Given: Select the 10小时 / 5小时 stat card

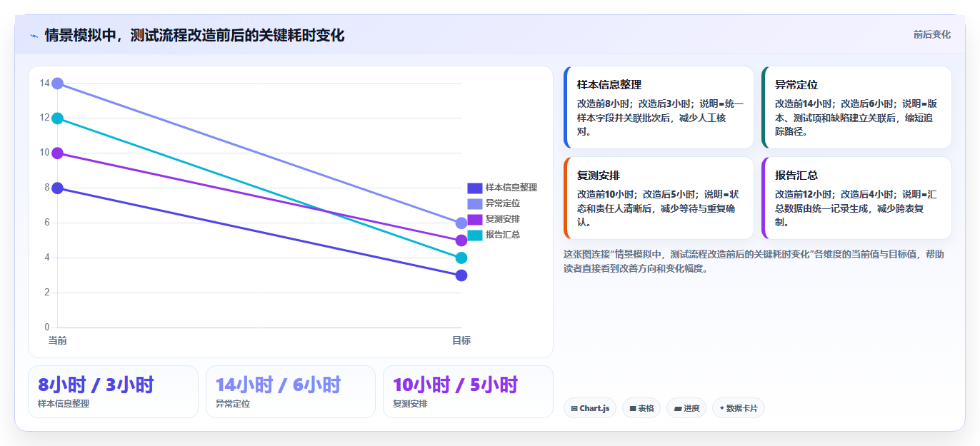Looking at the screenshot, I should click(468, 392).
